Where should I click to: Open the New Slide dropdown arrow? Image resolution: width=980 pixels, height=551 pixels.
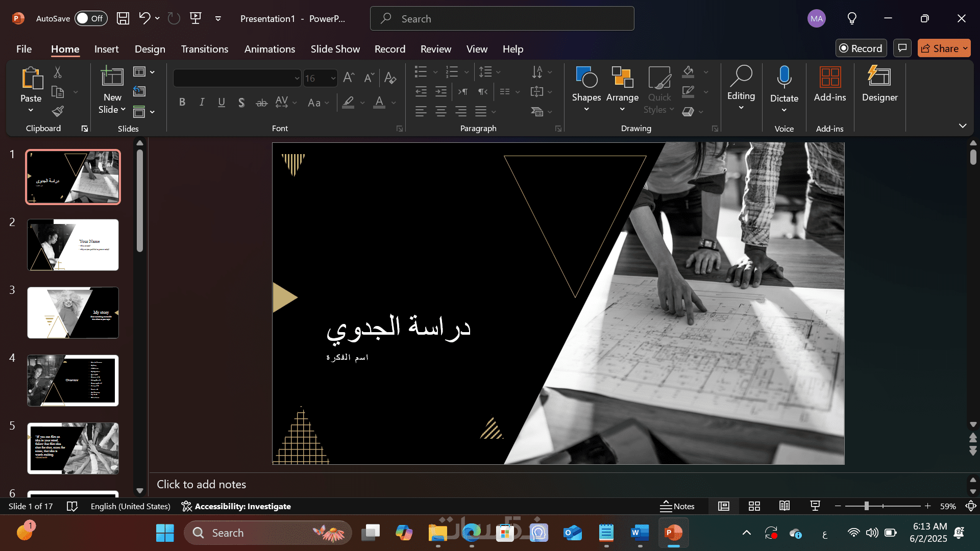pyautogui.click(x=123, y=110)
